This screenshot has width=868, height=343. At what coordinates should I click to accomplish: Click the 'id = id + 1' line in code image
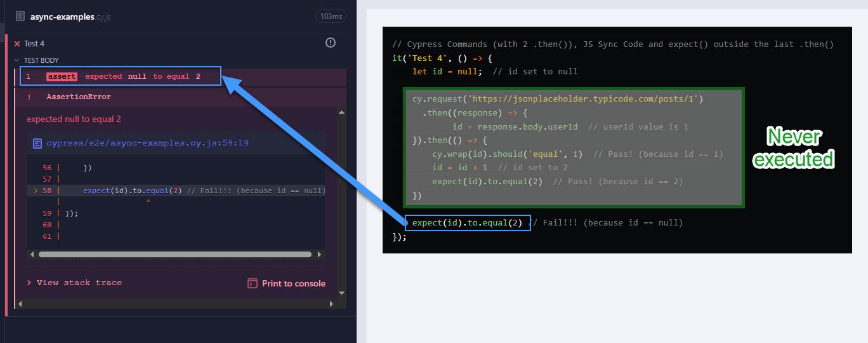[x=500, y=168]
